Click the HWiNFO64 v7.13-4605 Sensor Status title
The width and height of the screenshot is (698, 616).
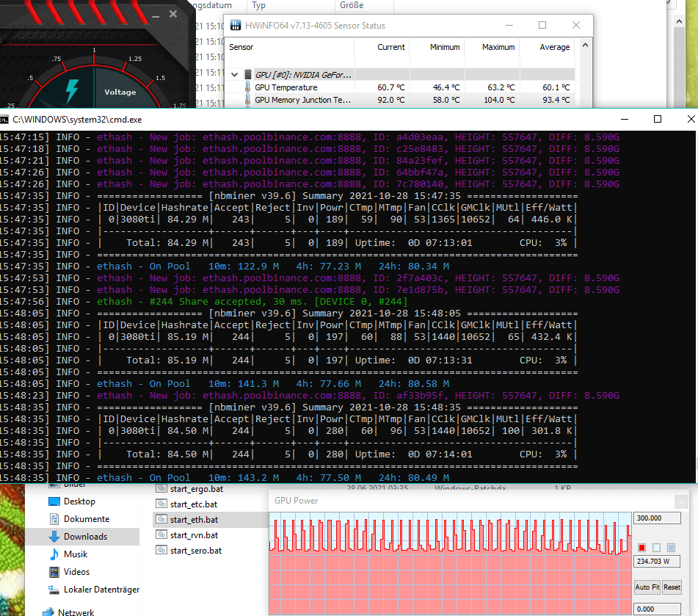[315, 26]
